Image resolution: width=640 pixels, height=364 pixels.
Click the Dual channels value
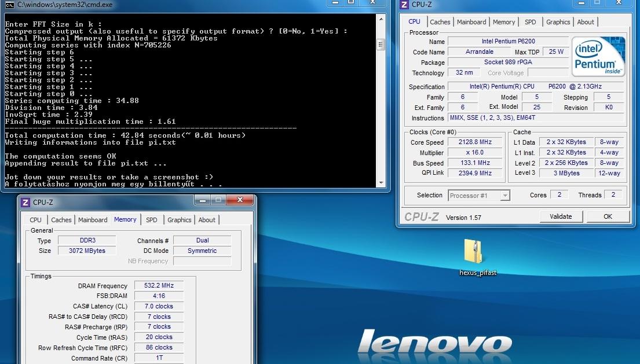(202, 241)
